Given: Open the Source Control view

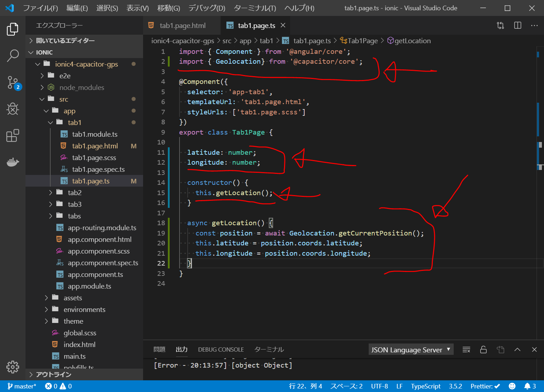Looking at the screenshot, I should (13, 83).
